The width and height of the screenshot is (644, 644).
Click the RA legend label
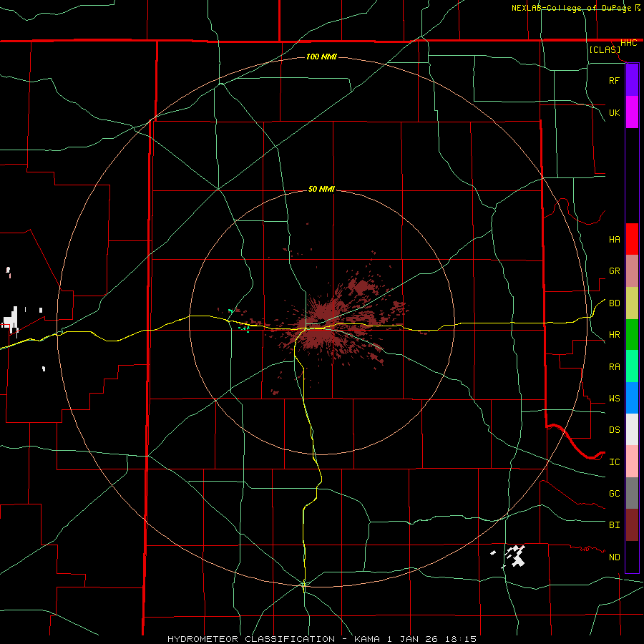[x=614, y=367]
